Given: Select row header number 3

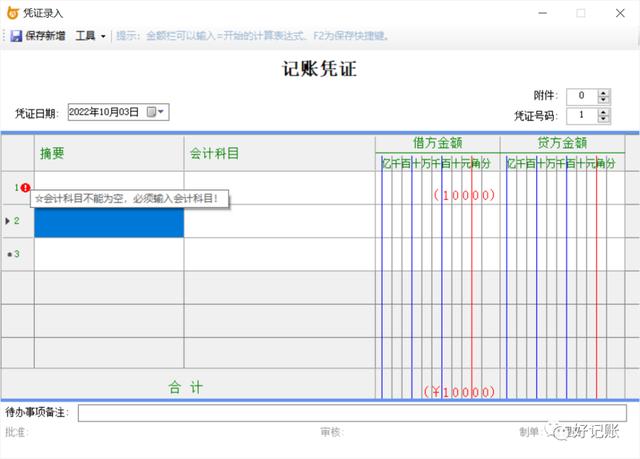Looking at the screenshot, I should coord(18,254).
